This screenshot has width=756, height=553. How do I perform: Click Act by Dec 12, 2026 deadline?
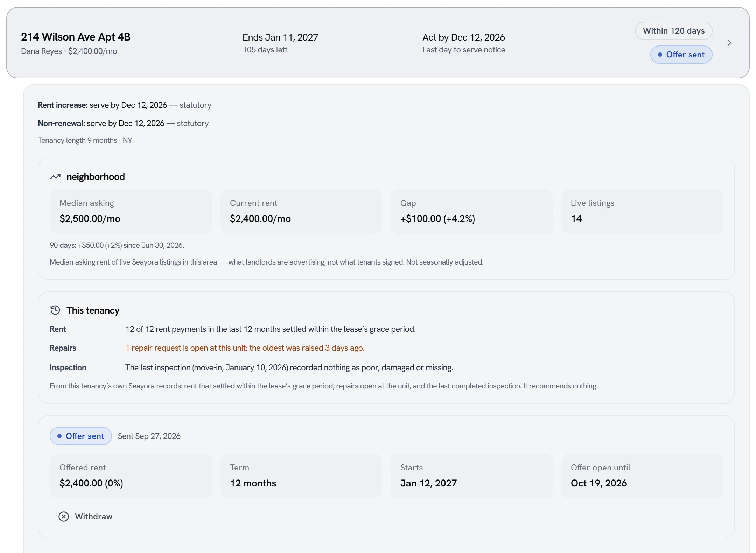click(x=464, y=37)
